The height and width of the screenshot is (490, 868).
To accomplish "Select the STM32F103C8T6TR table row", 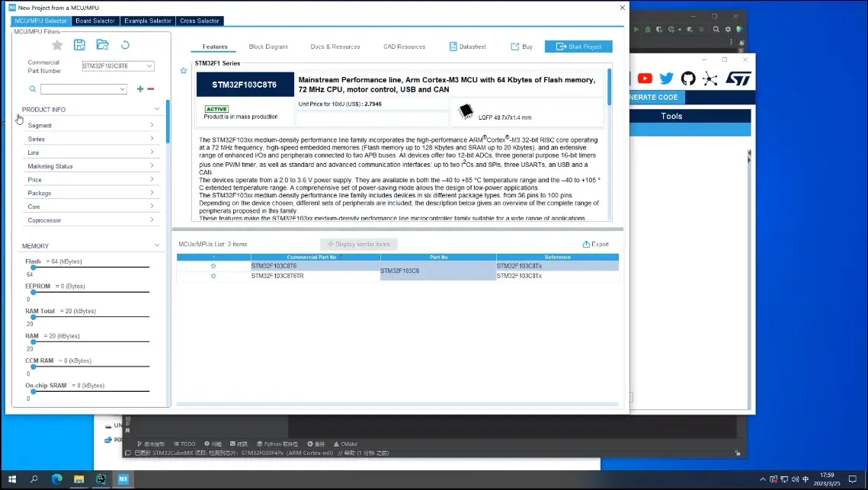I will click(398, 276).
